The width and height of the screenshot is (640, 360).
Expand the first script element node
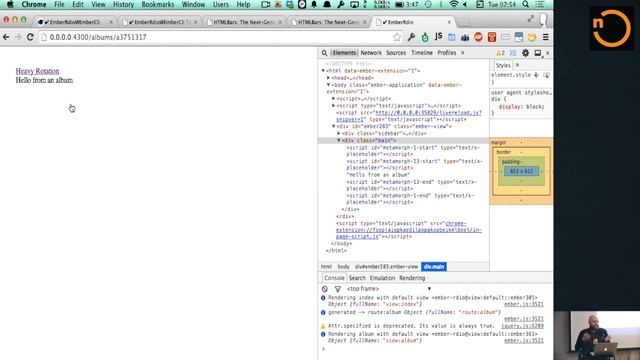tap(333, 99)
